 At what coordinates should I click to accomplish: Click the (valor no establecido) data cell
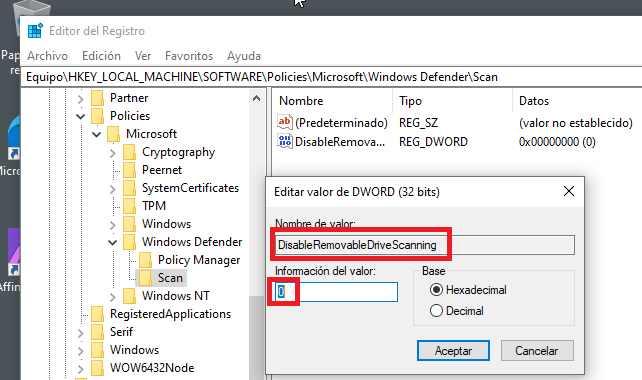coord(576,123)
